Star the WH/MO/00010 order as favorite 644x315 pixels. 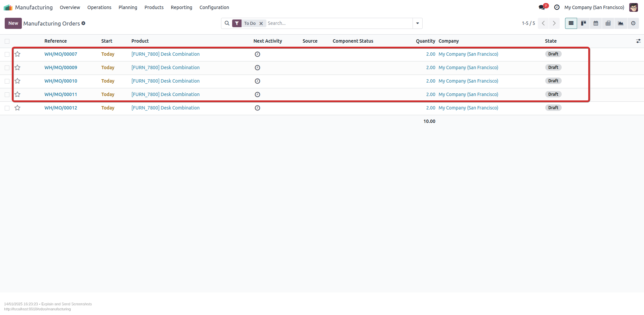[x=17, y=81]
